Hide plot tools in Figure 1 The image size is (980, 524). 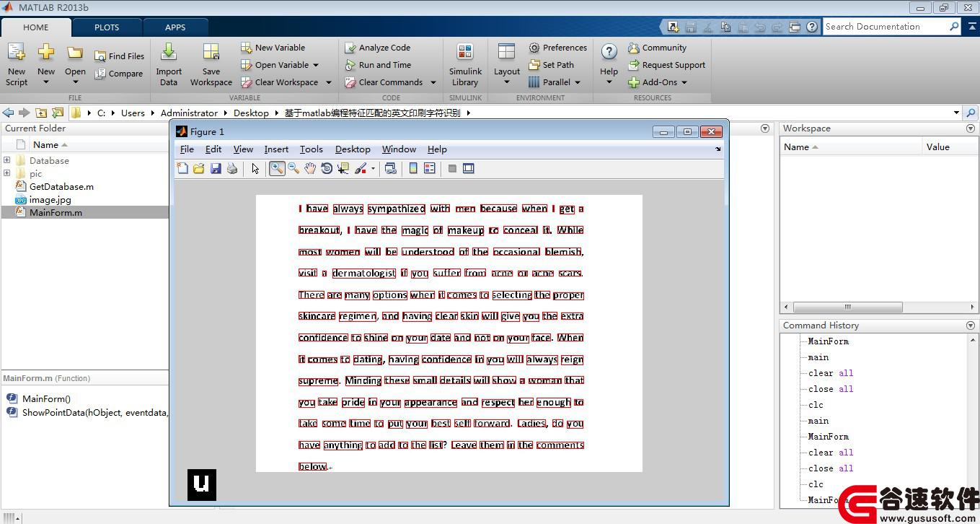[452, 168]
